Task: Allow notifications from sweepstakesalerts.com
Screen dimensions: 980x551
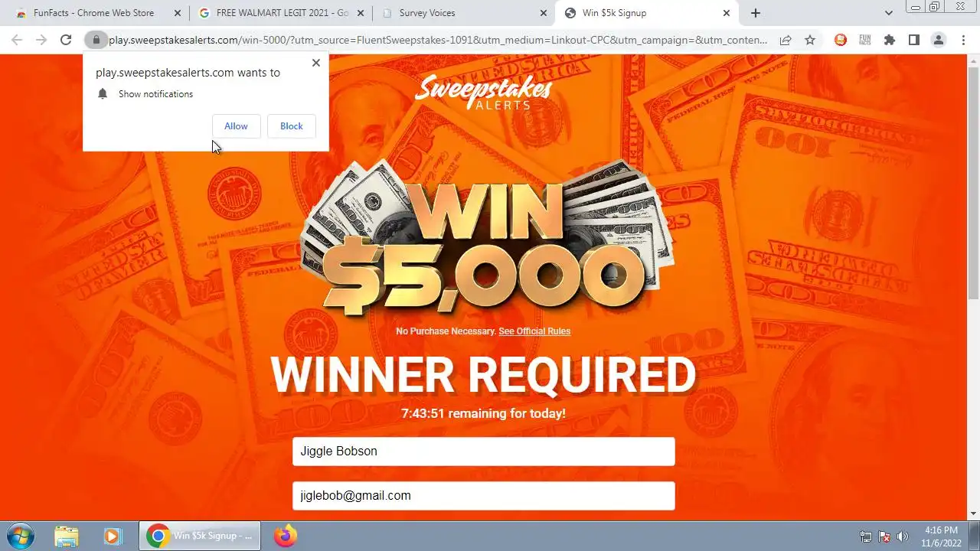Action: click(236, 126)
